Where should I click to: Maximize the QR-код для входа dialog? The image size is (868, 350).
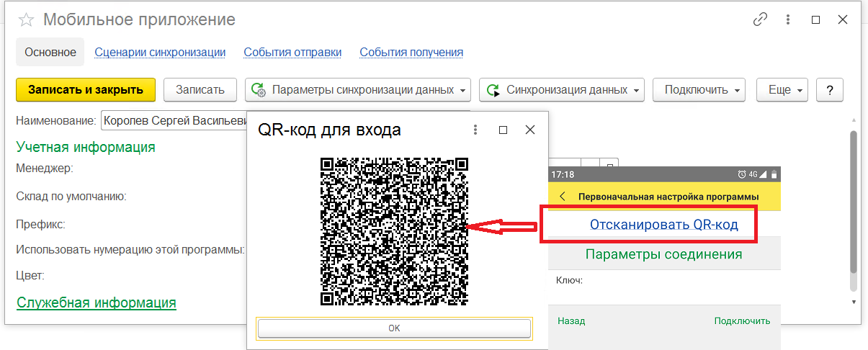click(x=504, y=130)
